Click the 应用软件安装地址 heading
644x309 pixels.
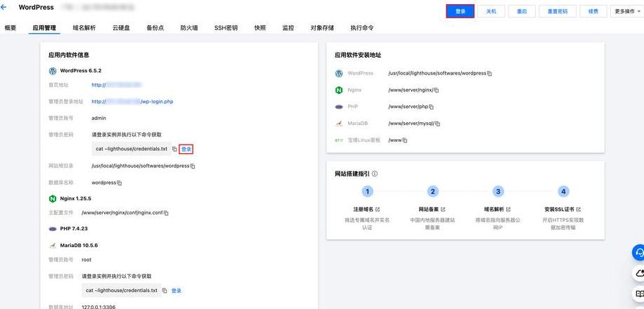point(358,55)
